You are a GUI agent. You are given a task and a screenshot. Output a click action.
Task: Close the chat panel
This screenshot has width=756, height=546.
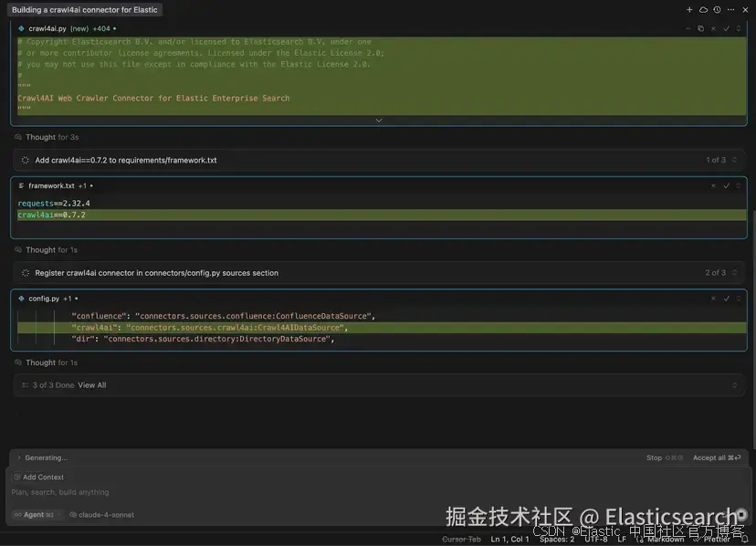tap(745, 10)
